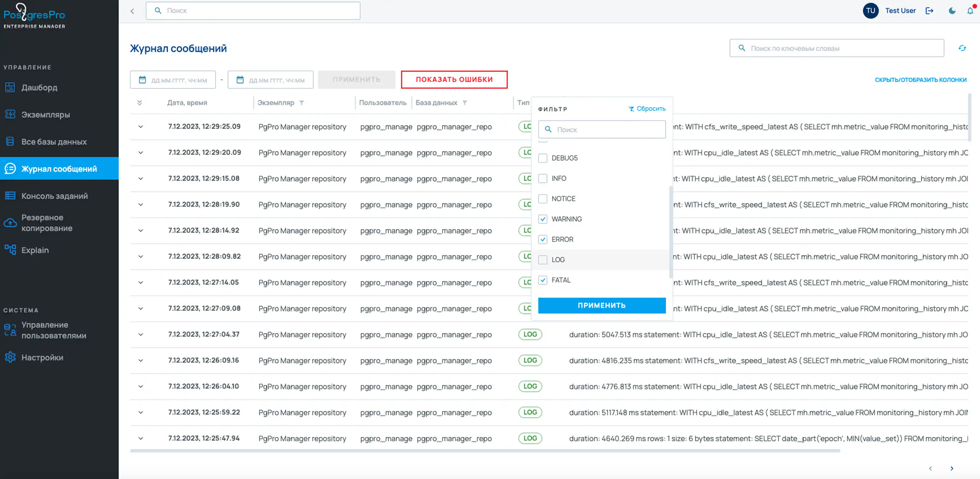This screenshot has height=479, width=980.
Task: Uncheck the WARNING filter checkbox
Action: 543,219
